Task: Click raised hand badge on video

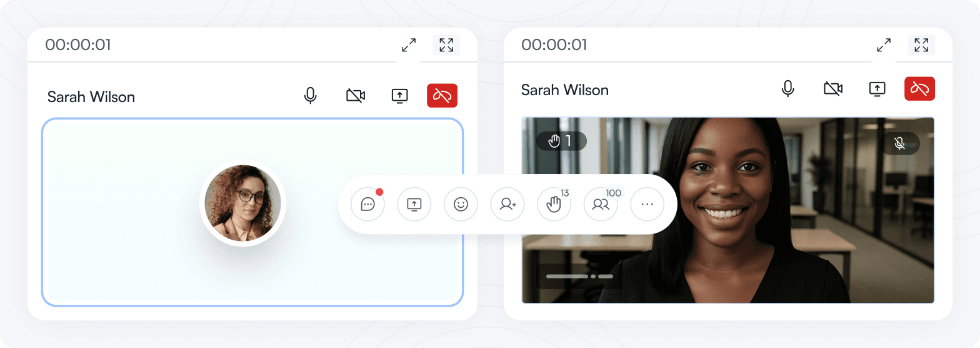Action: [x=561, y=141]
